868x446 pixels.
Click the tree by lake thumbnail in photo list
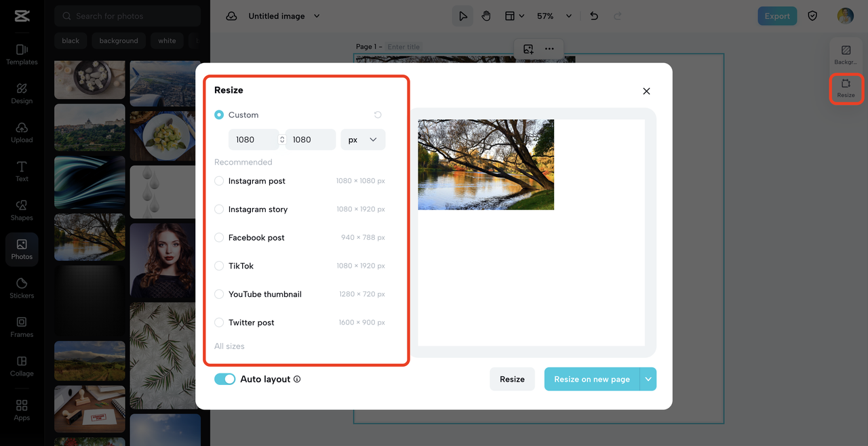(x=90, y=238)
